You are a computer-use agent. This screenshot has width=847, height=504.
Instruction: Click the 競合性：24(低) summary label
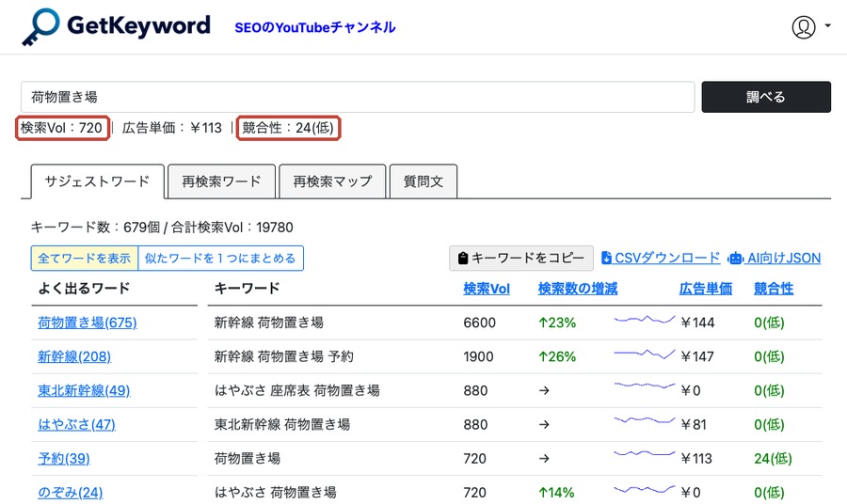click(288, 128)
